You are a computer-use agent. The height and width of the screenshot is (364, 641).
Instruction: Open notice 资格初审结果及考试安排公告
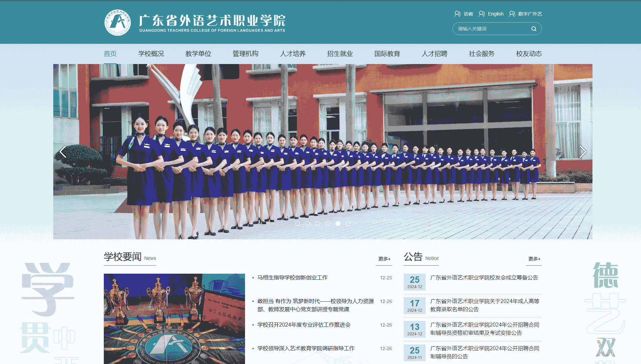click(485, 329)
